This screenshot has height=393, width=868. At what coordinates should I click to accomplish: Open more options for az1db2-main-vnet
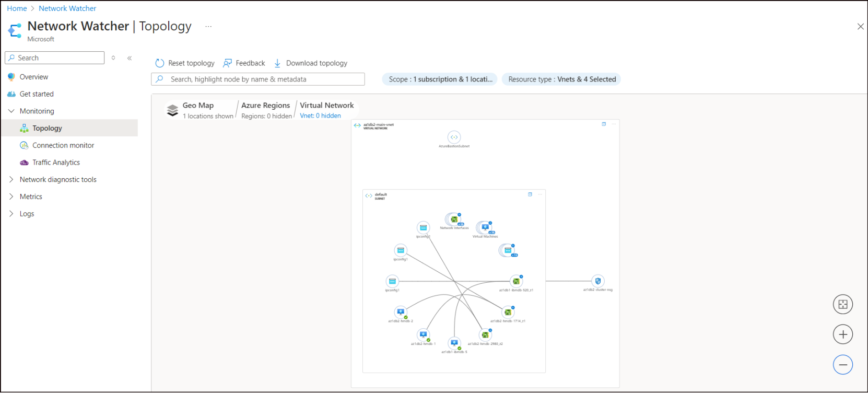pos(614,124)
